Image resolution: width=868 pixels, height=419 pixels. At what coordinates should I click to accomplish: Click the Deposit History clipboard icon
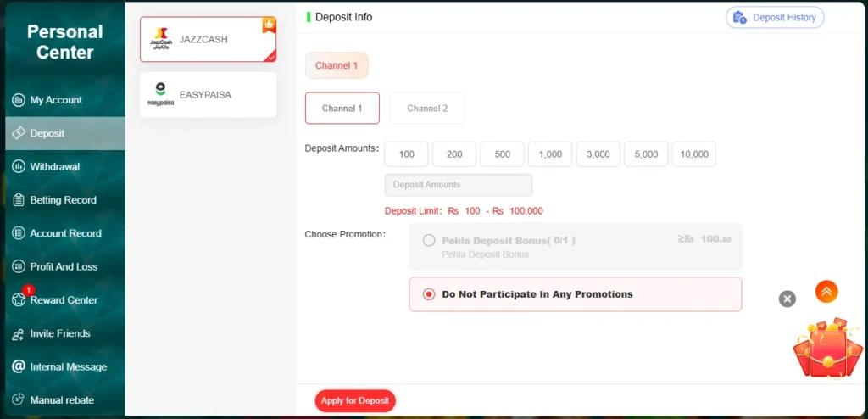739,17
